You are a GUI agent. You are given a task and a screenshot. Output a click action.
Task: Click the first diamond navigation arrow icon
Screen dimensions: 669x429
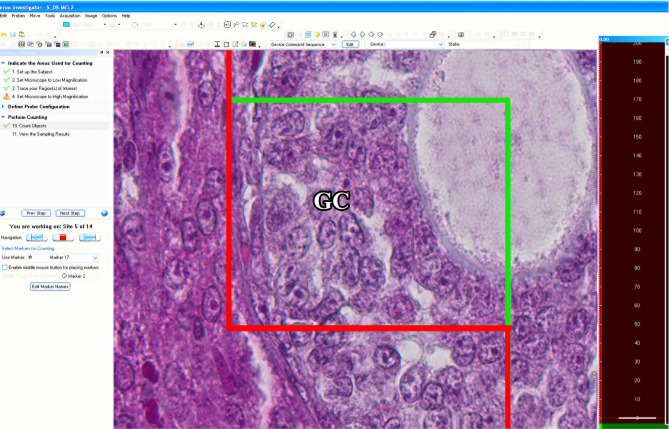pyautogui.click(x=353, y=35)
